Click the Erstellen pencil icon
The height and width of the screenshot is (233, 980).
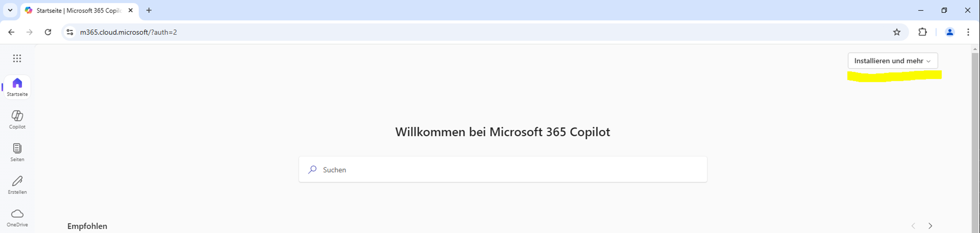[x=17, y=181]
